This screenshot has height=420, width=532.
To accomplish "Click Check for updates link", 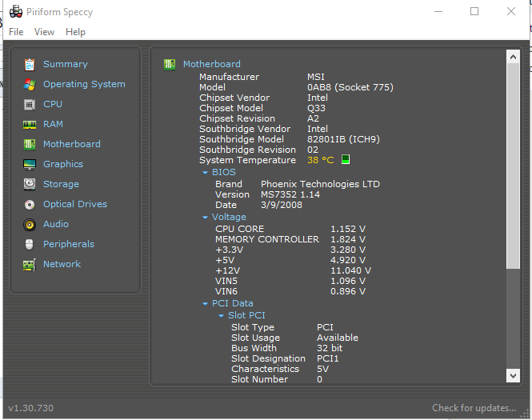I will click(474, 408).
